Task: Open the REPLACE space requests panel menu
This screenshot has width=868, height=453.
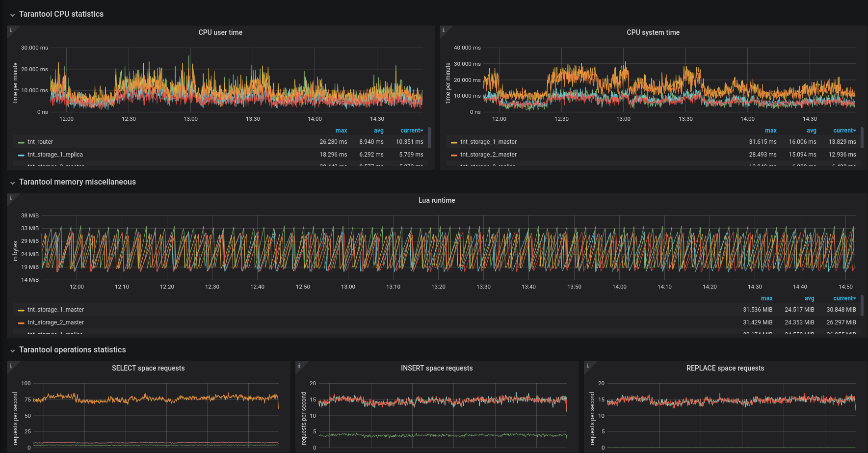Action: [725, 368]
